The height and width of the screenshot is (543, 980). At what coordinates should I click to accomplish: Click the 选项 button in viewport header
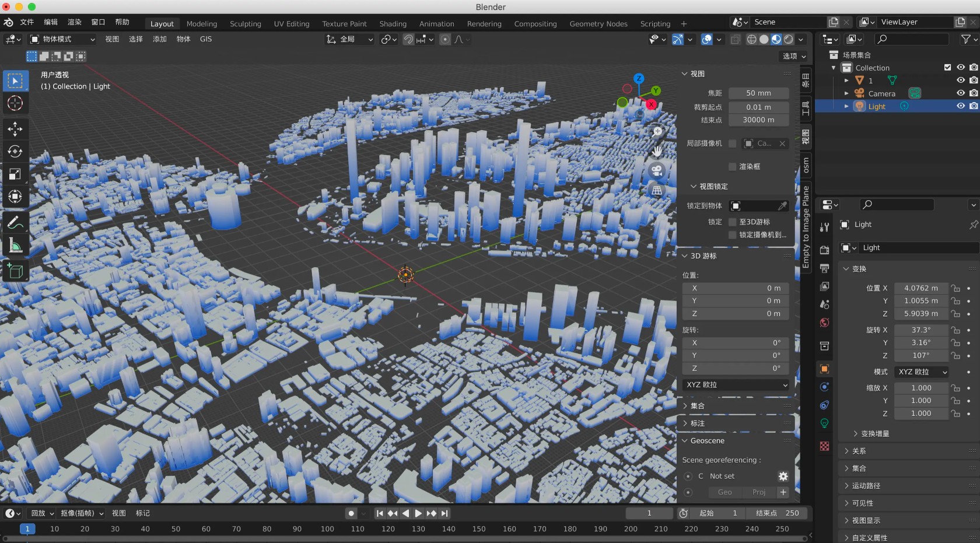click(x=794, y=56)
